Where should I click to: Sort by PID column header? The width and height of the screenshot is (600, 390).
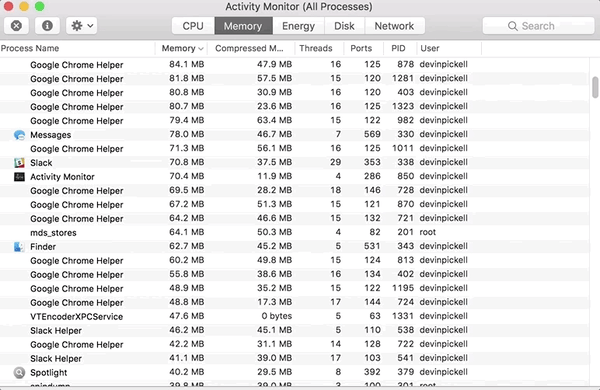click(x=399, y=48)
